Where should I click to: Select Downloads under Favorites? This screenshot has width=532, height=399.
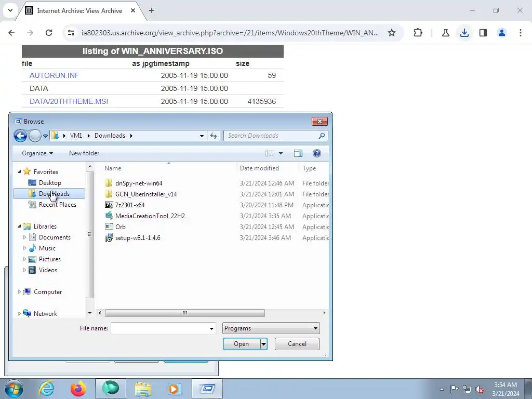coord(49,194)
